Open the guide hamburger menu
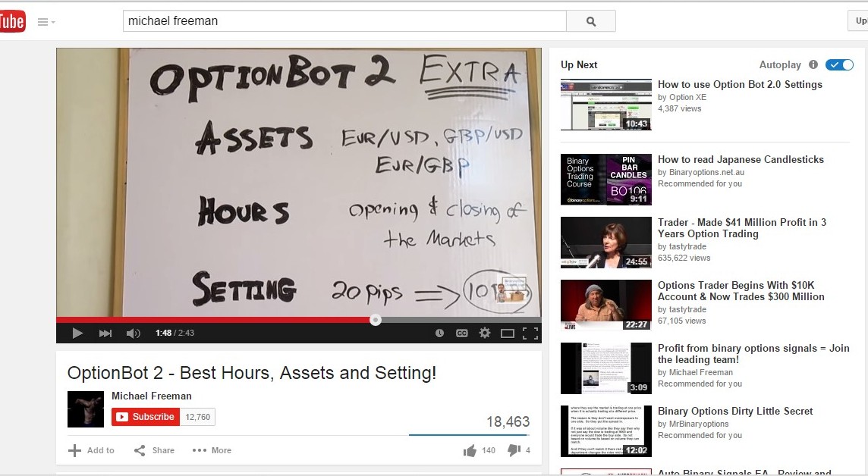Viewport: 868px width, 476px height. [46, 22]
